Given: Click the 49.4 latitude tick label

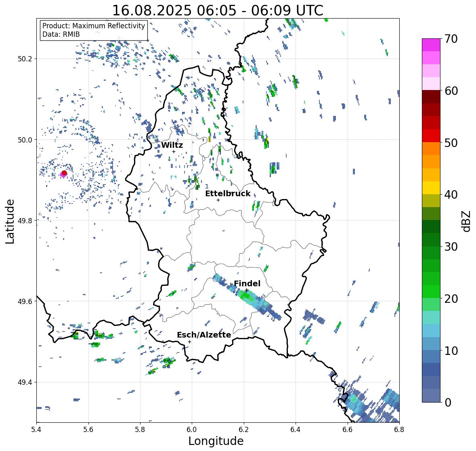Looking at the screenshot, I should pyautogui.click(x=25, y=382).
